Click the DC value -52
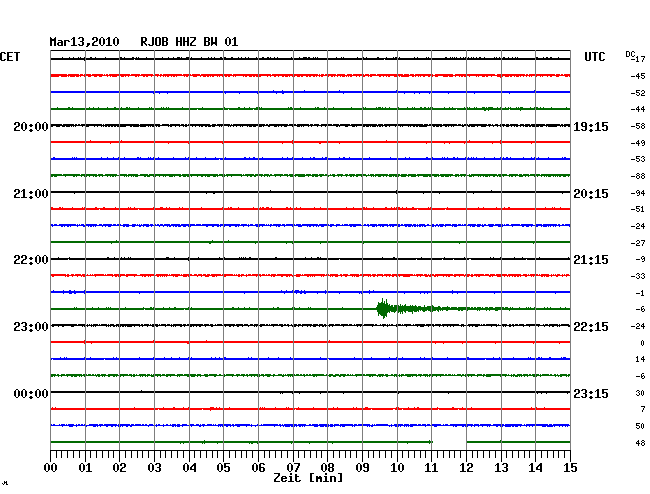The height and width of the screenshot is (494, 650). coord(638,93)
